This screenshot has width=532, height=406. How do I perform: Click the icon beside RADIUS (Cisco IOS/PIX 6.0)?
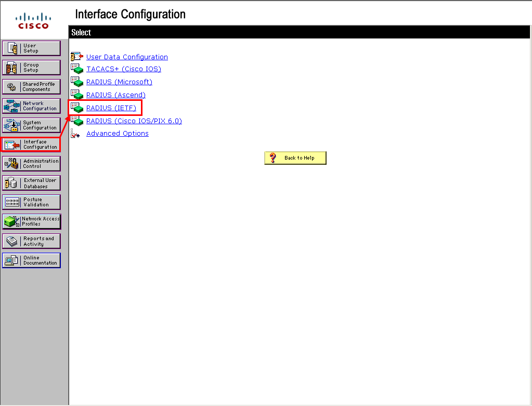77,121
